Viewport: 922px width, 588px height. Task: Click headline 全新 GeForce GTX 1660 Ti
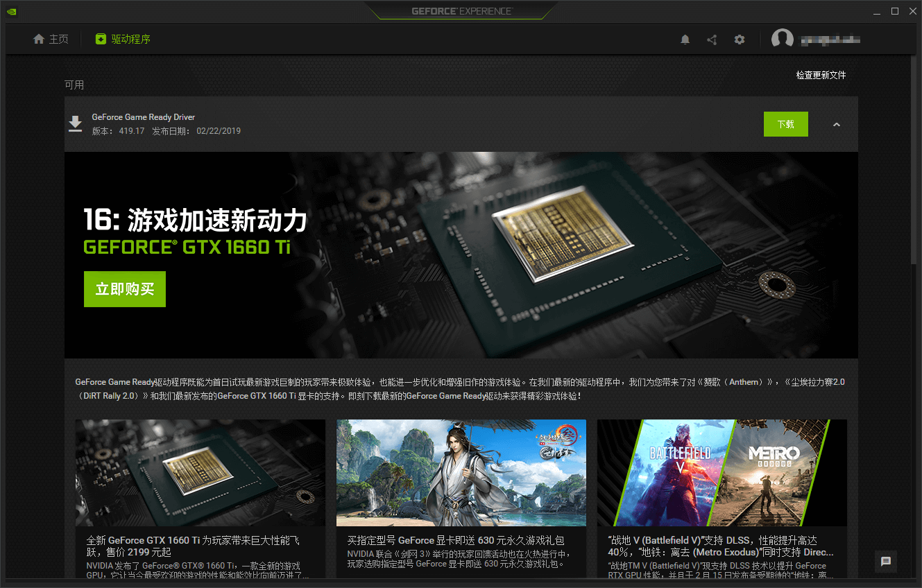pos(193,546)
